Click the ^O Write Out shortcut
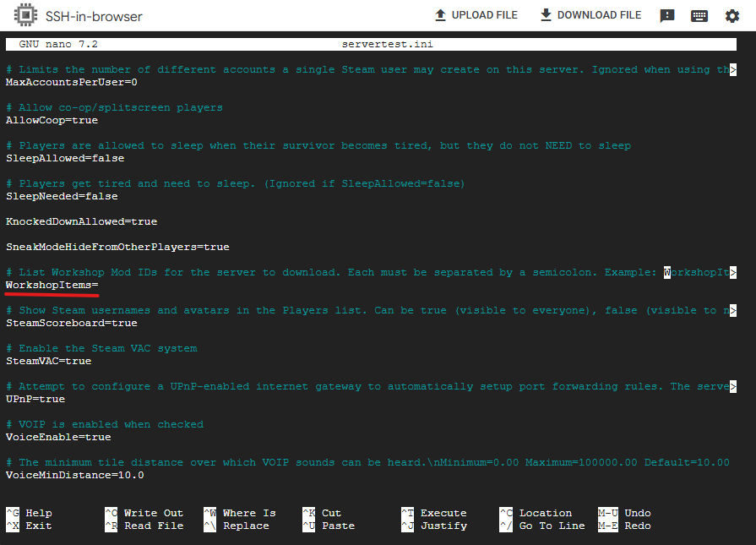Image resolution: width=756 pixels, height=545 pixels. point(144,513)
